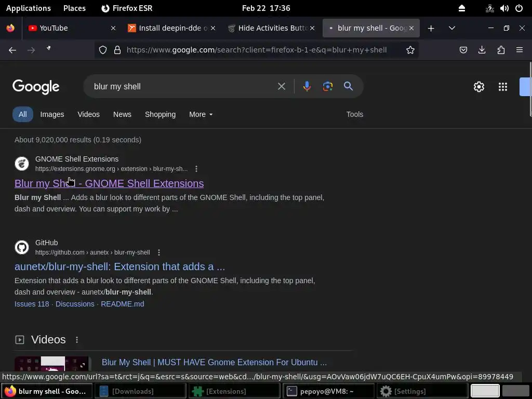Open Google quick settings gear

pyautogui.click(x=478, y=87)
